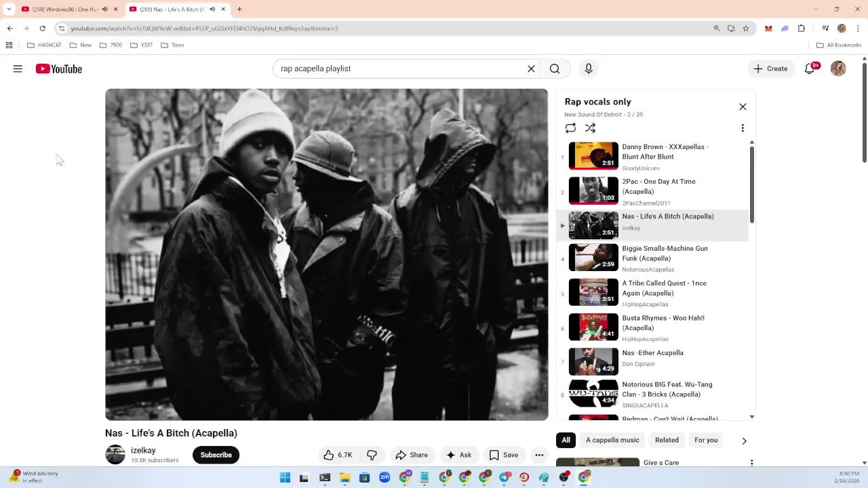Screen dimensions: 868x488
Task: Close the Rap vocals only playlist panel
Action: tap(743, 107)
